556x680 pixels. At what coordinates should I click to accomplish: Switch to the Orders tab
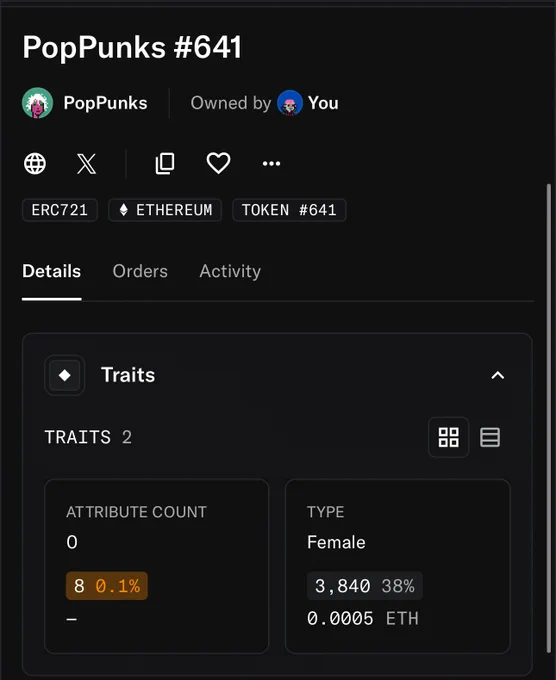[140, 271]
